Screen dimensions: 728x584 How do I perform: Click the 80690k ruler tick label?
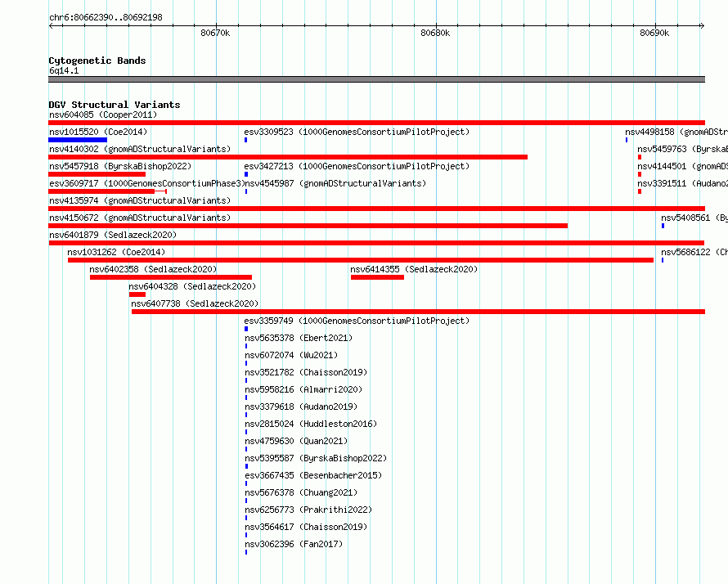pyautogui.click(x=654, y=33)
